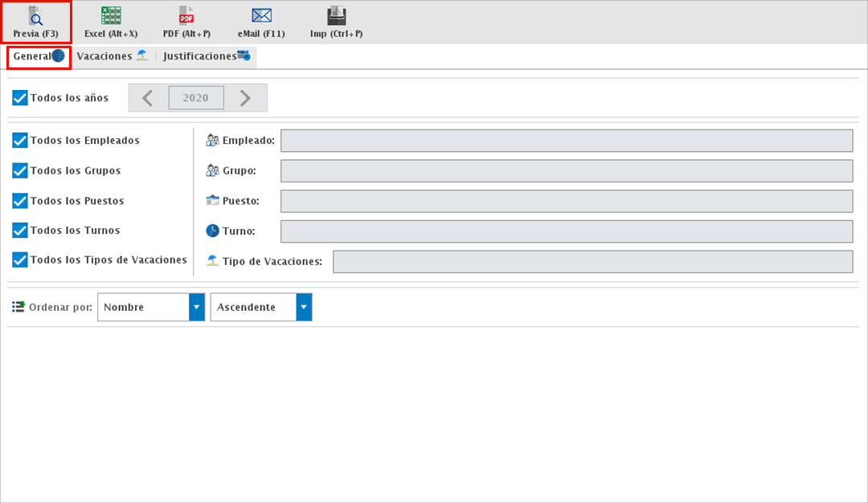868x503 pixels.
Task: Toggle Todos los Turnos checkbox
Action: (x=20, y=231)
